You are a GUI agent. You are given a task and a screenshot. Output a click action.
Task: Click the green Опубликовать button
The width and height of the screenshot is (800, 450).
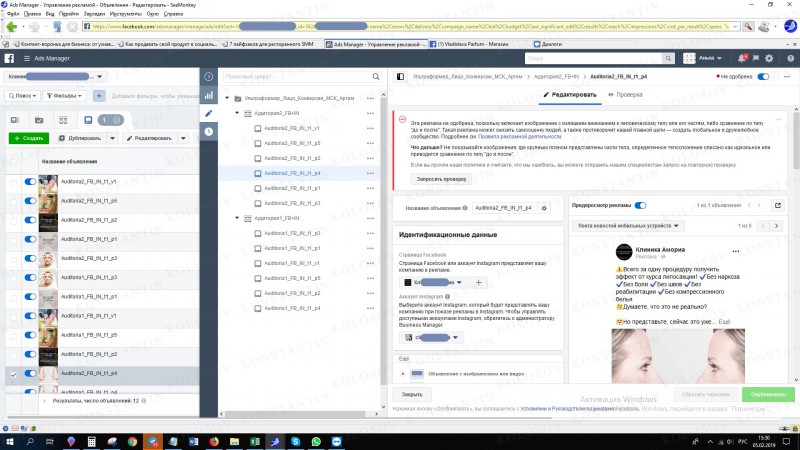click(x=767, y=394)
